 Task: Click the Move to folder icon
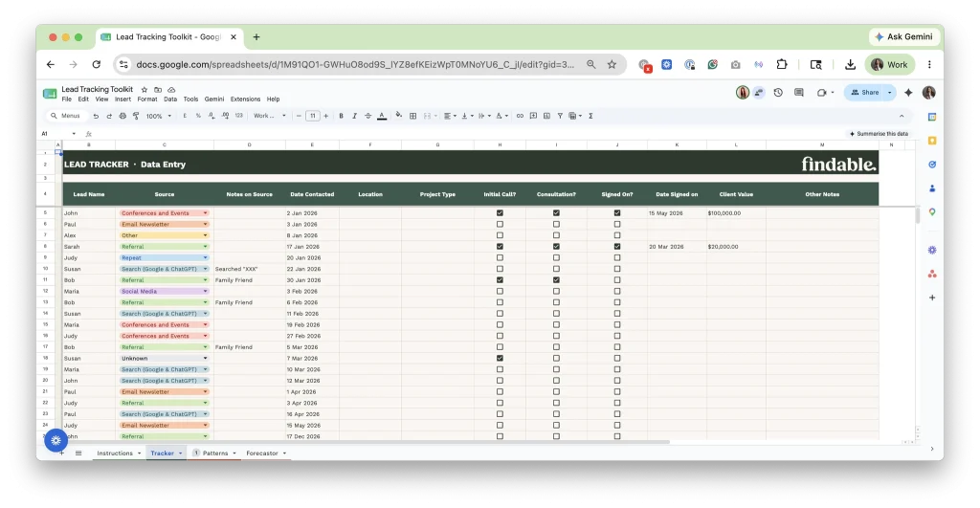(158, 89)
